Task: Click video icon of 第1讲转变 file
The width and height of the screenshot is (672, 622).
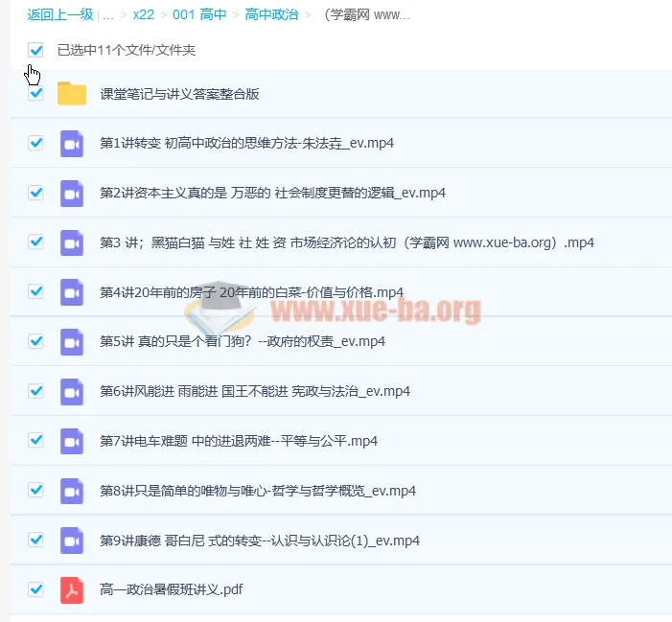Action: (72, 144)
